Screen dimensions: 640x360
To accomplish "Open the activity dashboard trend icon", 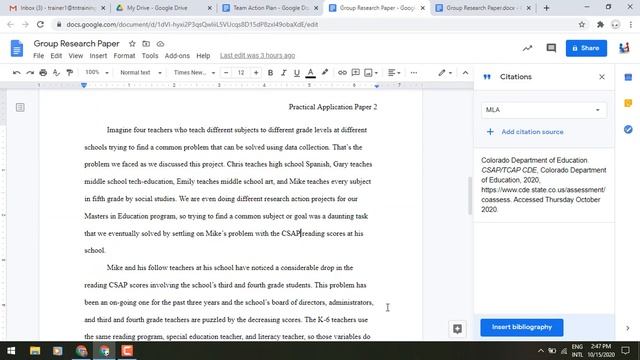I will [x=527, y=48].
